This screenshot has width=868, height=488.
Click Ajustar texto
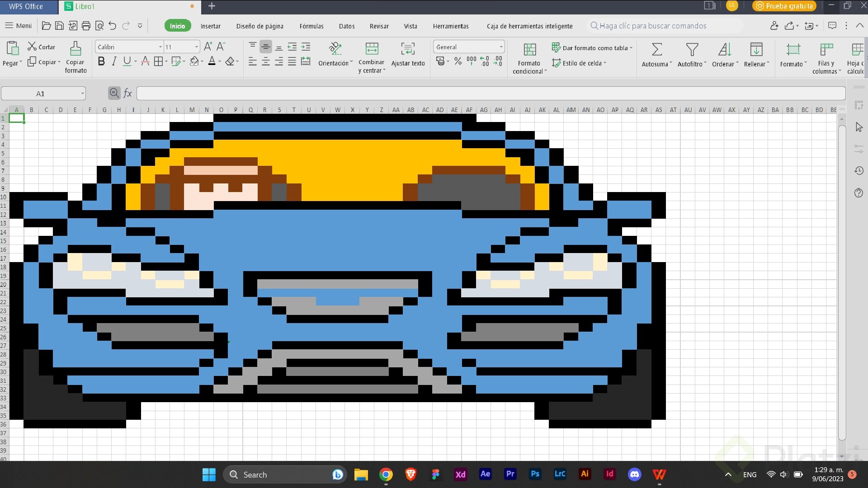[408, 54]
